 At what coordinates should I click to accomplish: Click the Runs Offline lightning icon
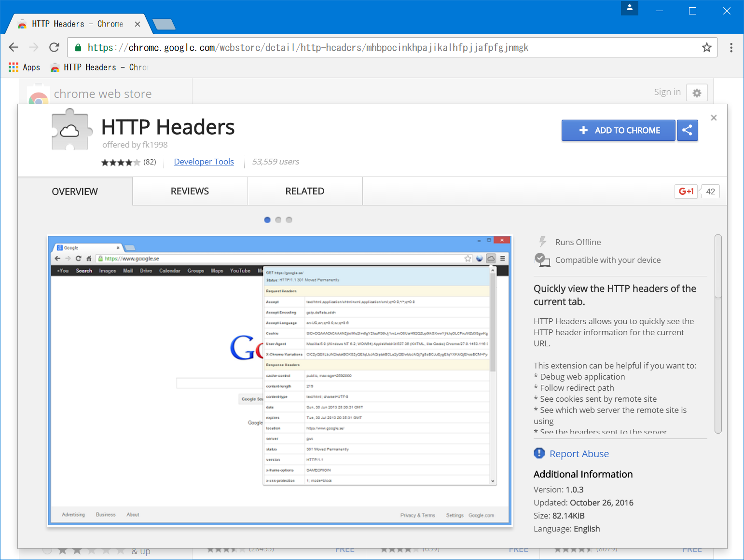pos(543,242)
